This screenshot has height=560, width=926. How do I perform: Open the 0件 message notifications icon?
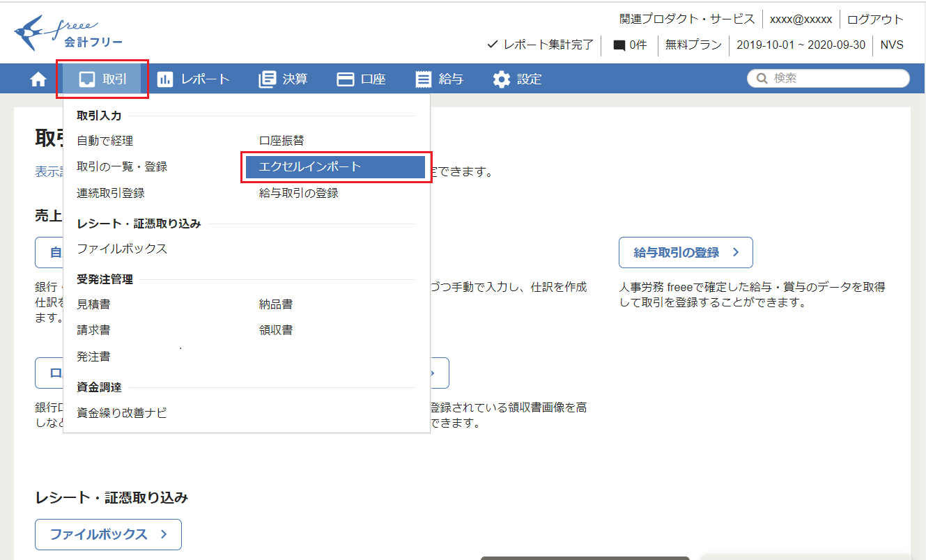coord(630,45)
